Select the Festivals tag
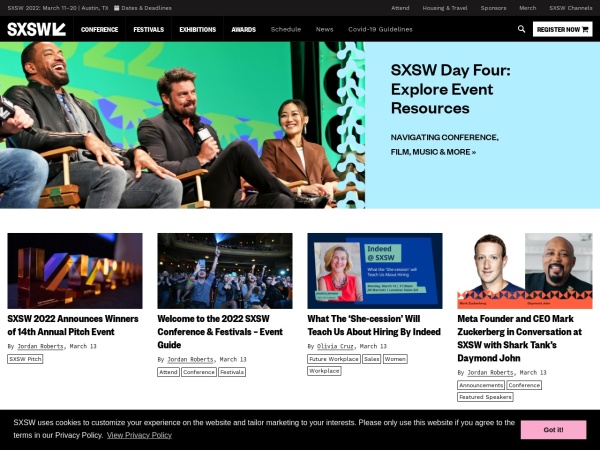 click(x=232, y=372)
